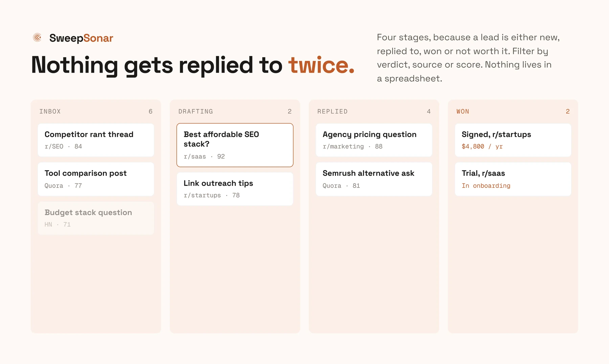Open the Signed, r/startups won card
The width and height of the screenshot is (609, 364).
(x=513, y=140)
